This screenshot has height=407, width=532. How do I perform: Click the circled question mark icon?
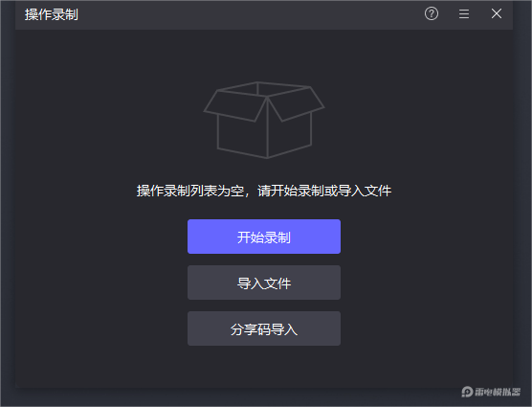[x=432, y=14]
